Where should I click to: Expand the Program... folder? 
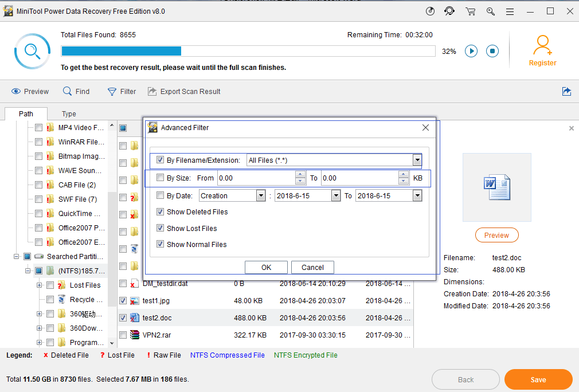tap(39, 343)
